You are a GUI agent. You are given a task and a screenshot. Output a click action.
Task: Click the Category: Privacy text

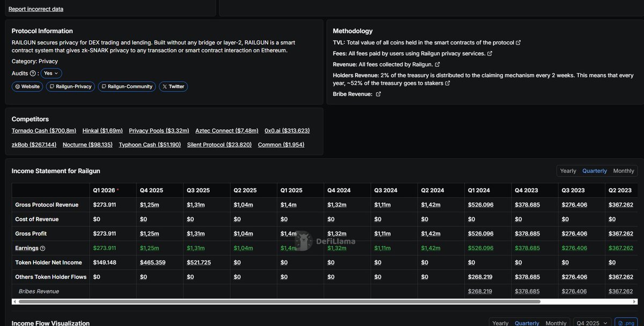pyautogui.click(x=35, y=62)
